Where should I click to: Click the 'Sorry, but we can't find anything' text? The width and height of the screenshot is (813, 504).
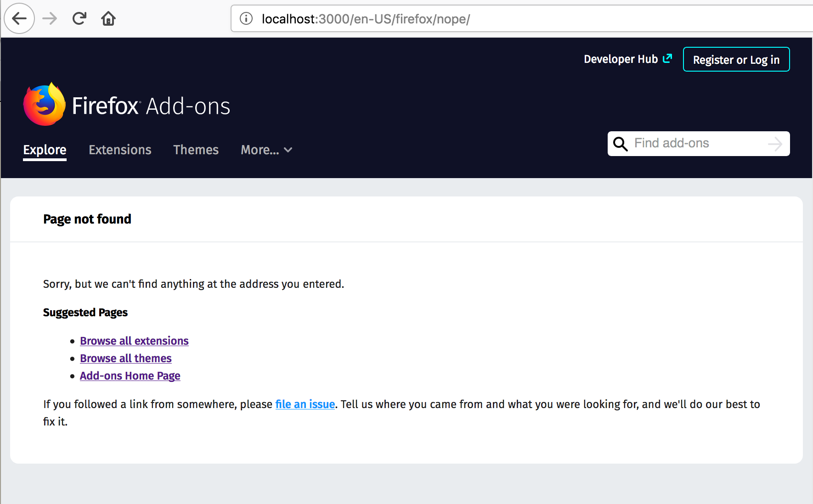tap(193, 284)
